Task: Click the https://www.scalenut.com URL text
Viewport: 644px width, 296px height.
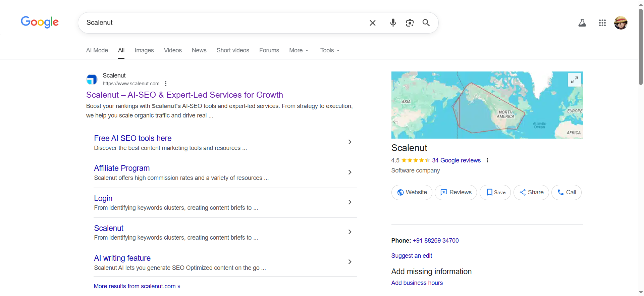Action: [x=131, y=84]
